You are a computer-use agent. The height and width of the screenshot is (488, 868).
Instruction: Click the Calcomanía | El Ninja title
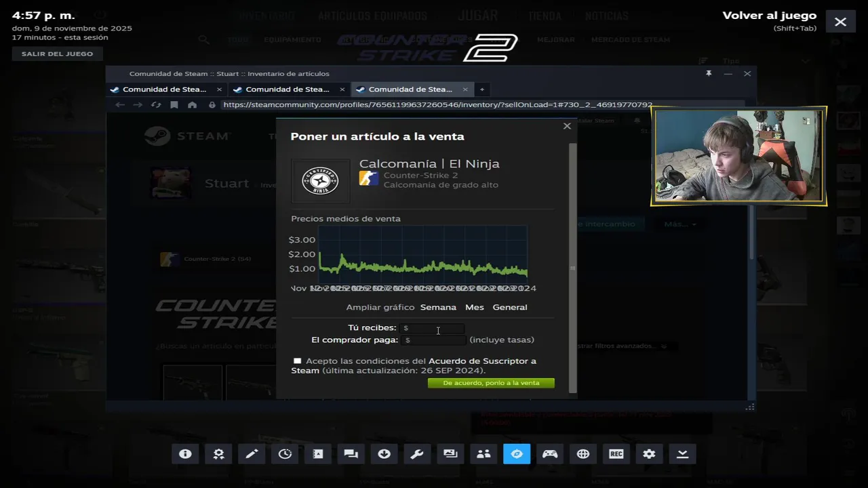click(429, 163)
